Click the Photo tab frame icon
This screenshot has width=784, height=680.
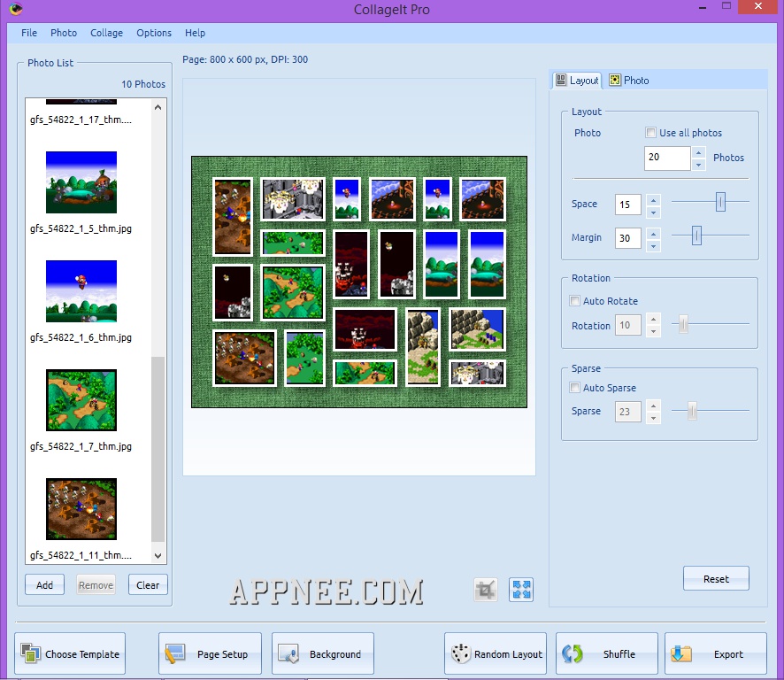[x=615, y=80]
